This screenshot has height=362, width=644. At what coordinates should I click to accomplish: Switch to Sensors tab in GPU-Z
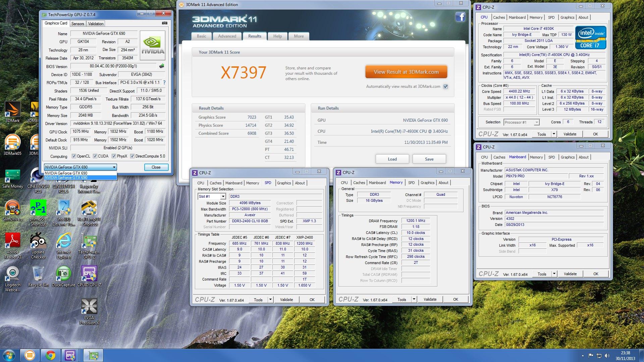point(77,24)
